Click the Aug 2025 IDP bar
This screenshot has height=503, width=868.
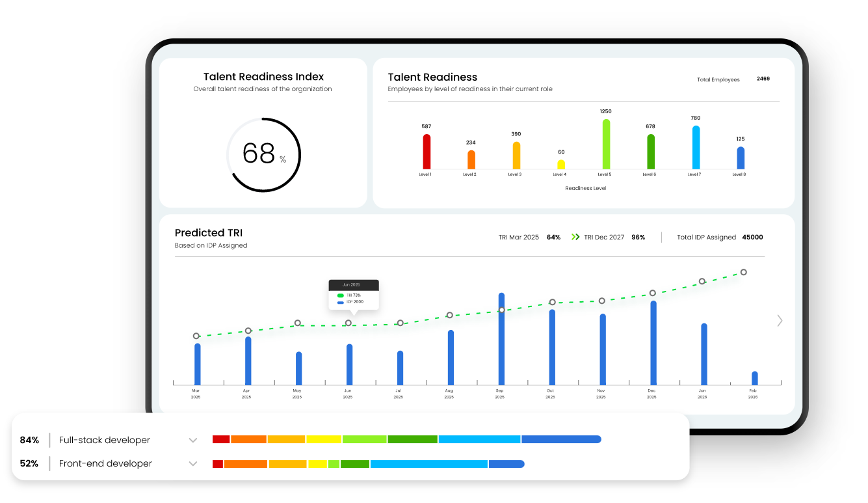(451, 357)
